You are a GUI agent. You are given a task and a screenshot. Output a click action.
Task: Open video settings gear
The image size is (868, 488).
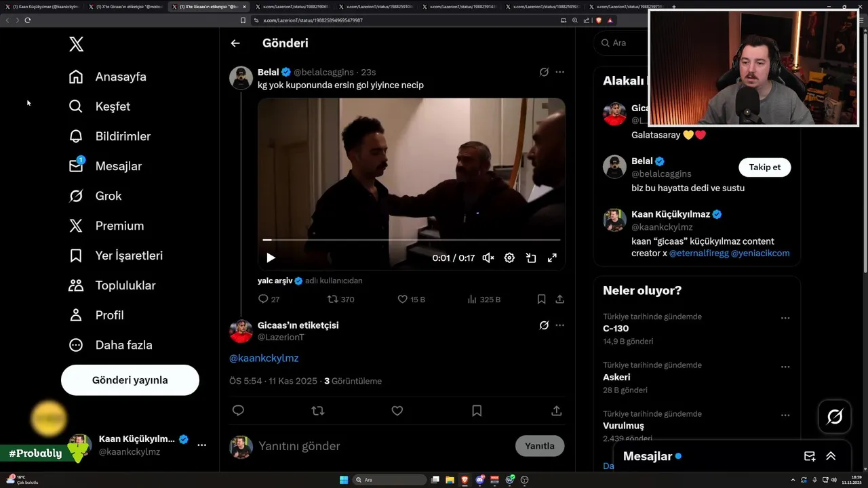click(x=509, y=258)
